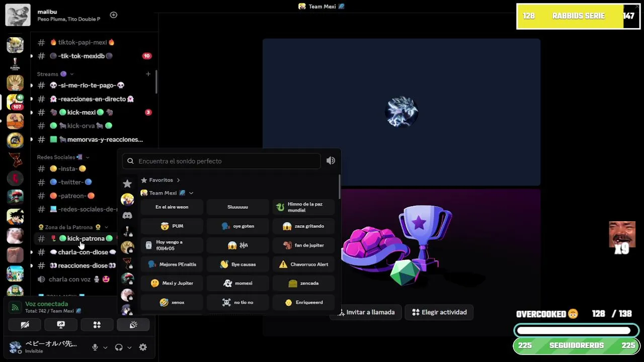Click the Invitar a llamada button
644x362 pixels.
tap(366, 312)
